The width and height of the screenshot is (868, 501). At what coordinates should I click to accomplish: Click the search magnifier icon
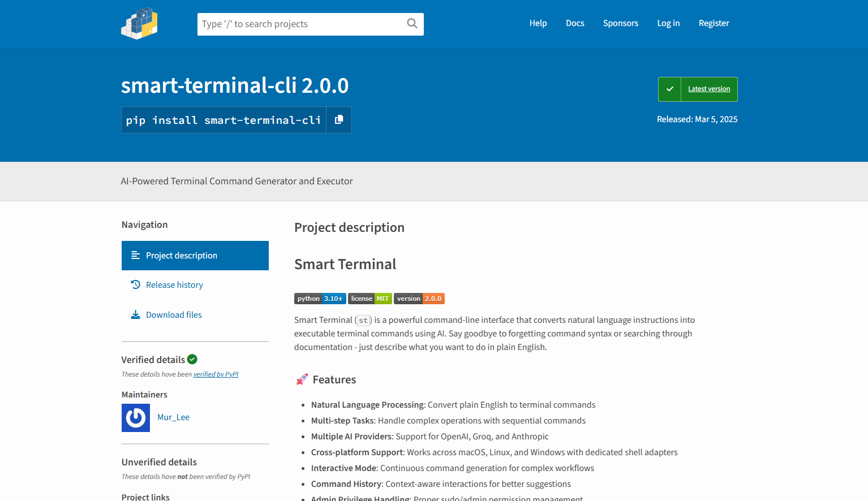coord(411,24)
